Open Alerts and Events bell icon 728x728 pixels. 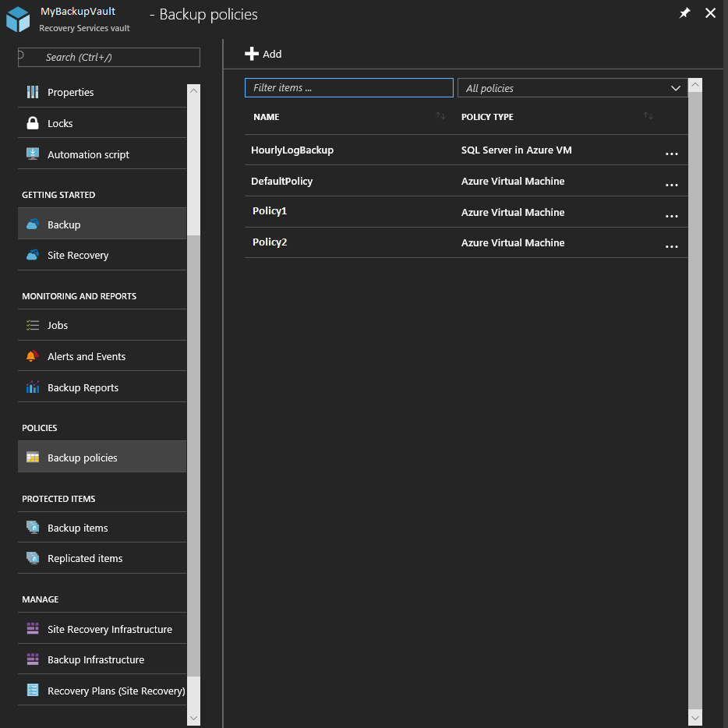33,356
